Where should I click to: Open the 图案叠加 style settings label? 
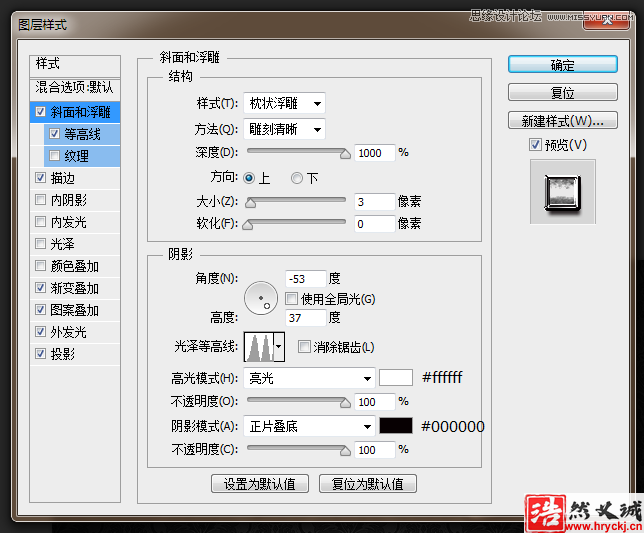74,310
